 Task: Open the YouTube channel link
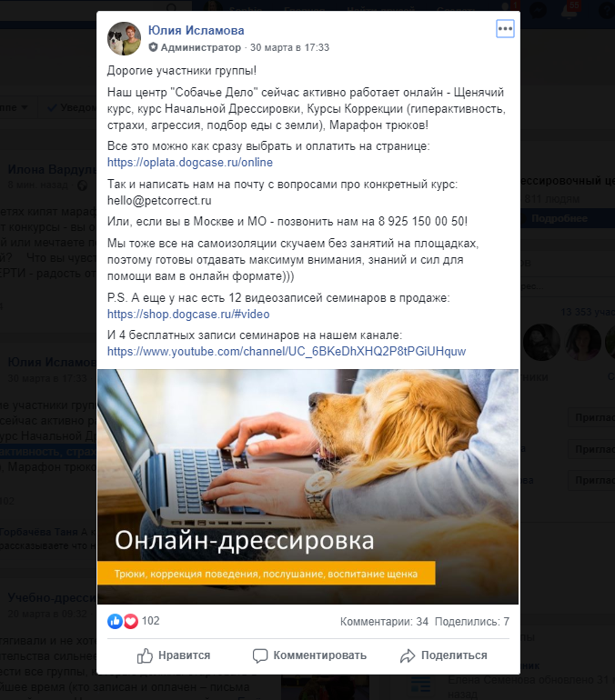(287, 351)
